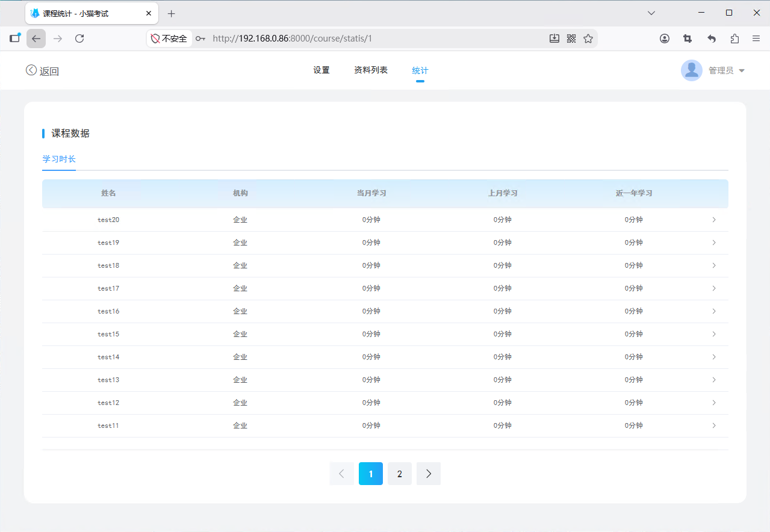Select current page 1 in pagination

tap(371, 474)
